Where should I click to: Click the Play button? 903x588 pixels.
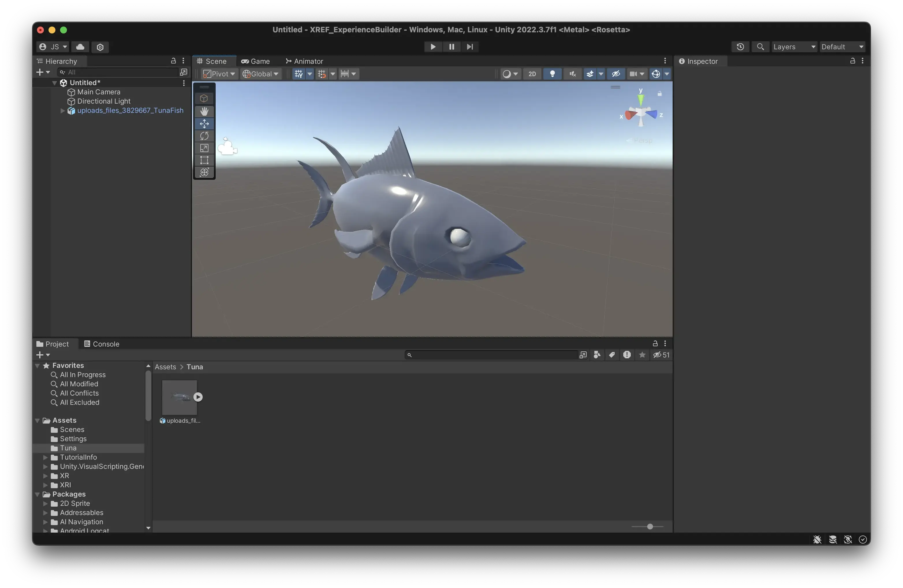click(x=432, y=47)
